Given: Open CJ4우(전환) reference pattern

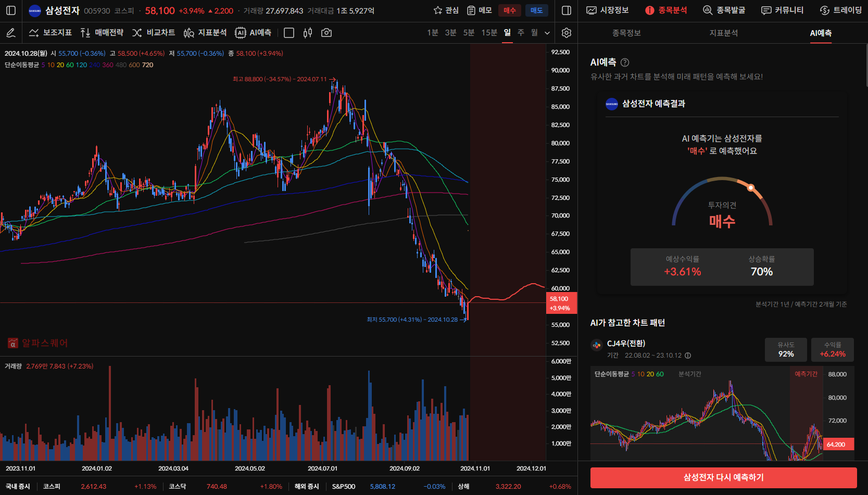Looking at the screenshot, I should (x=626, y=344).
